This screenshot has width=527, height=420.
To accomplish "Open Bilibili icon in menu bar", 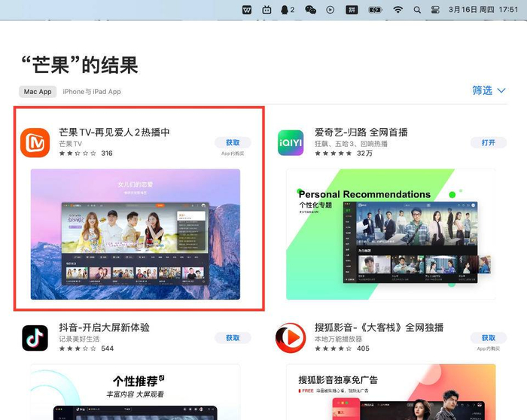I will click(267, 10).
